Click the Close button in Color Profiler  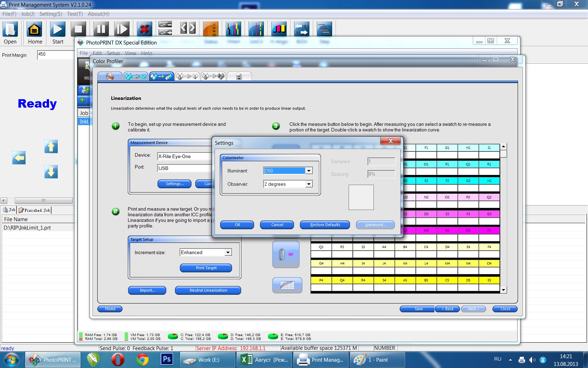pos(505,309)
